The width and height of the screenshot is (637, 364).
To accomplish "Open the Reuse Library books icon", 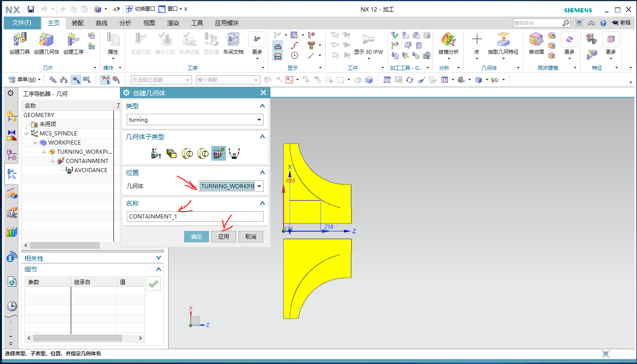I will tap(11, 232).
